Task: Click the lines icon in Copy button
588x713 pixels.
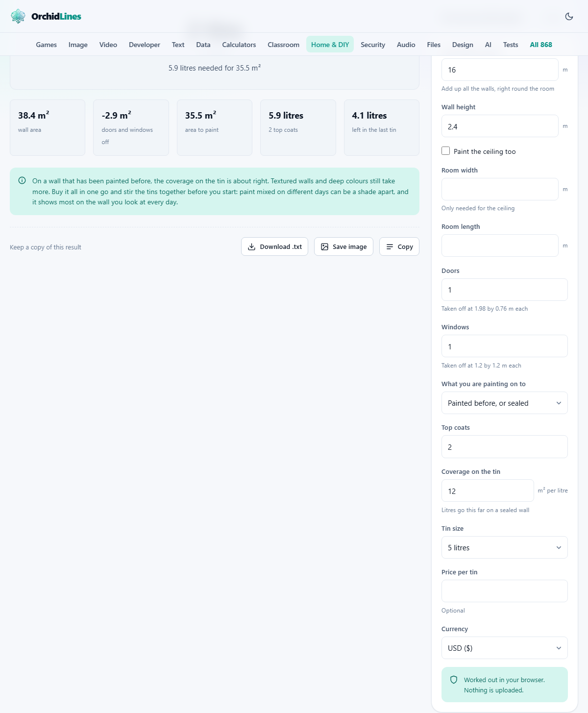Action: click(390, 246)
